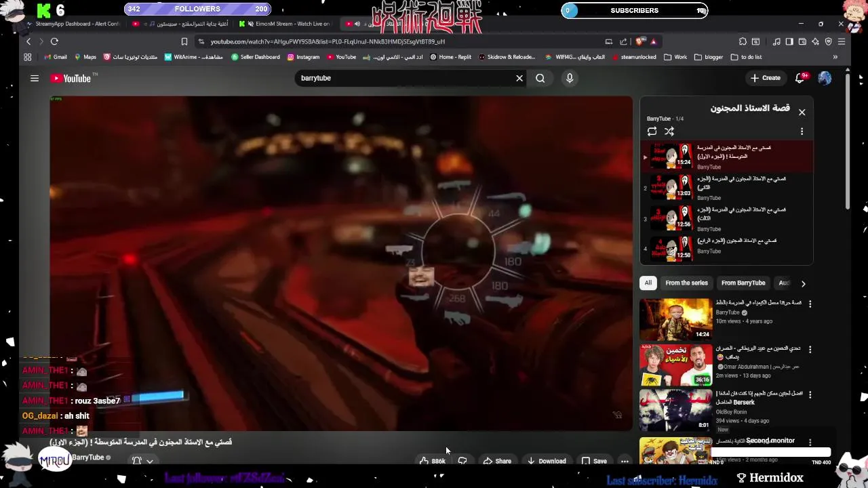Screen dimensions: 868x488
Task: Open options for Omar Abdulrahman video
Action: 810,350
